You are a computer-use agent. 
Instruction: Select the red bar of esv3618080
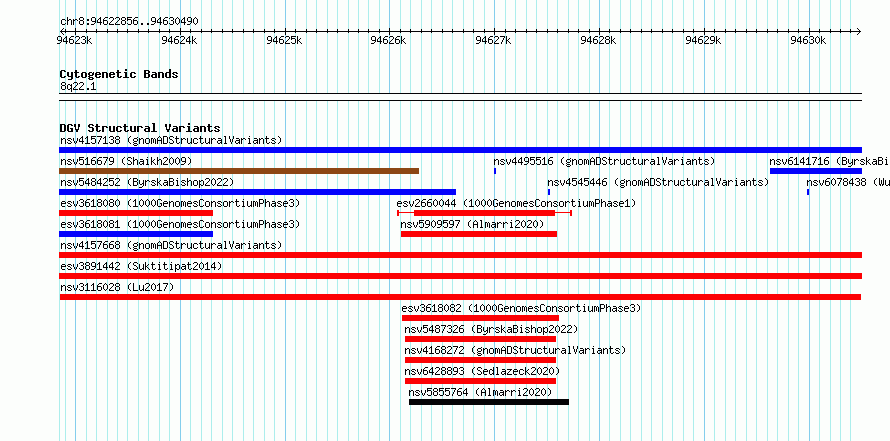[x=136, y=213]
